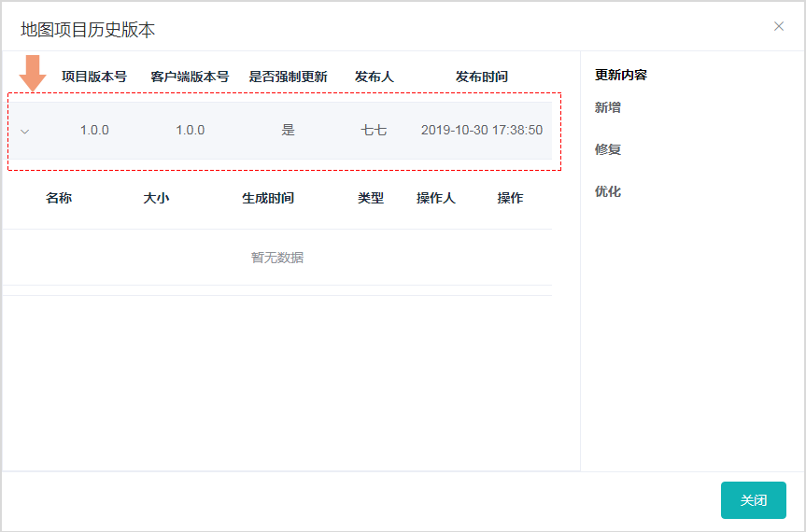806x532 pixels.
Task: Click the 生成时间 sub-table header
Action: tap(268, 198)
